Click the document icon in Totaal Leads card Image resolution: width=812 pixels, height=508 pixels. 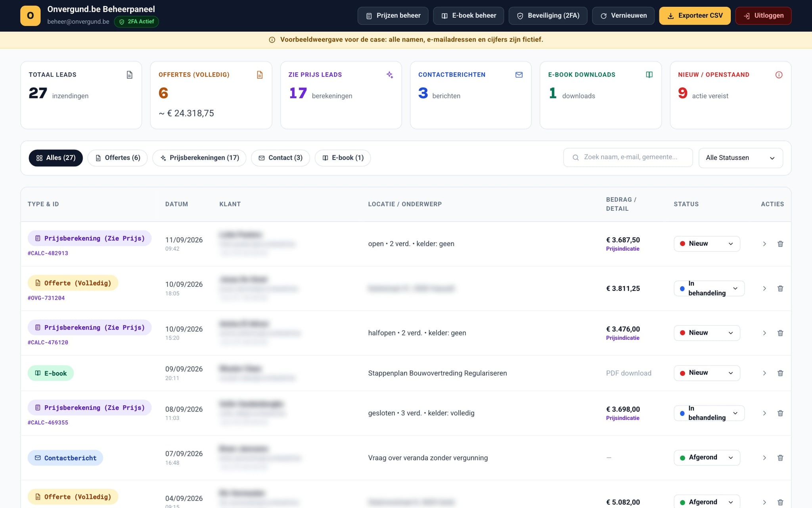coord(130,75)
